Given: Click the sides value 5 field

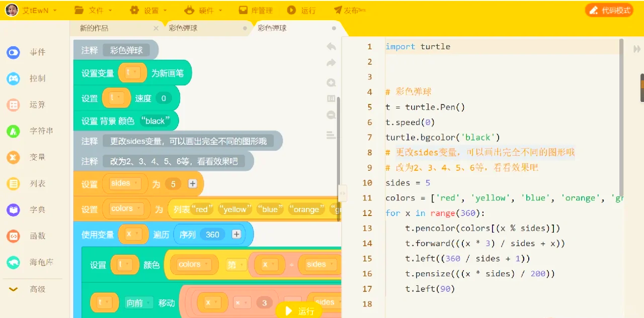Looking at the screenshot, I should [x=173, y=184].
